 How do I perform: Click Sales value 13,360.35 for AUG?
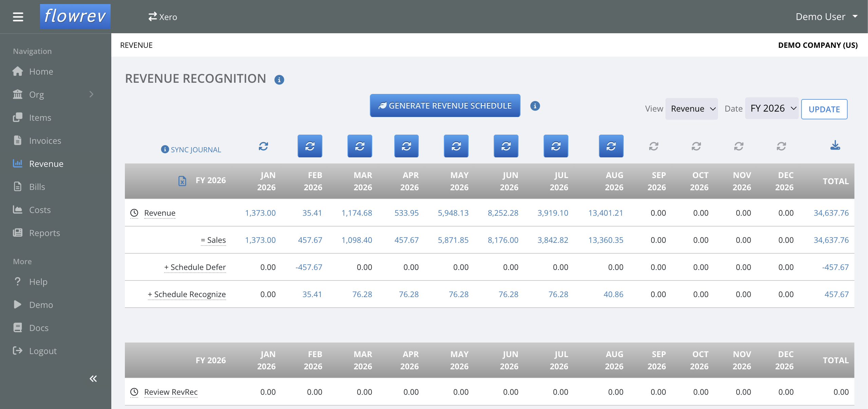pos(606,240)
